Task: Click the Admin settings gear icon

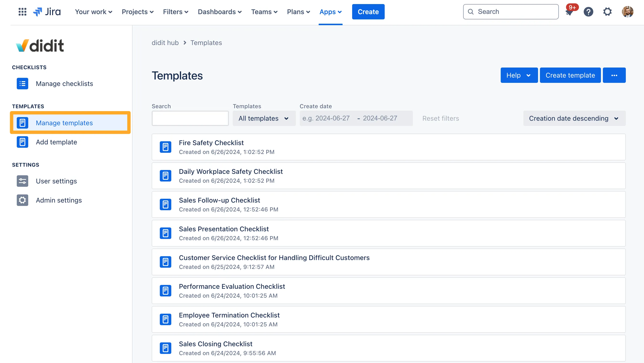Action: coord(22,200)
